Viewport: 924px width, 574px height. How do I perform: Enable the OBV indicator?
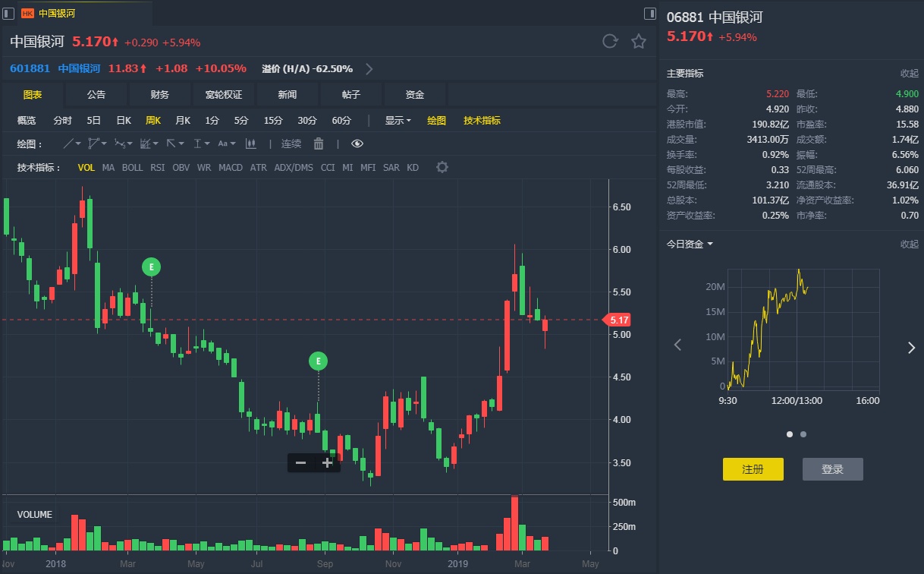point(181,168)
